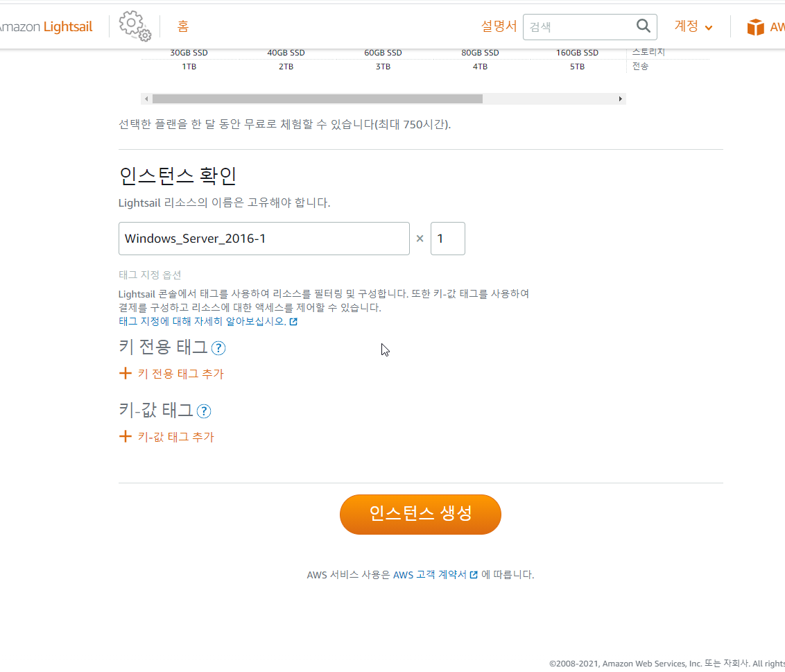Select the 80GB SSD plan text
The image size is (785, 672).
point(480,53)
